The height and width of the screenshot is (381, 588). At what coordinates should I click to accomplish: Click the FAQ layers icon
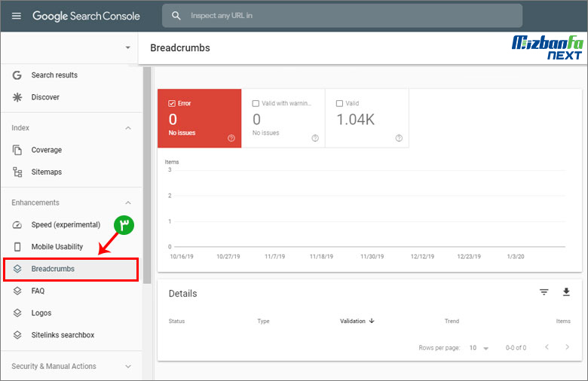[x=17, y=291]
